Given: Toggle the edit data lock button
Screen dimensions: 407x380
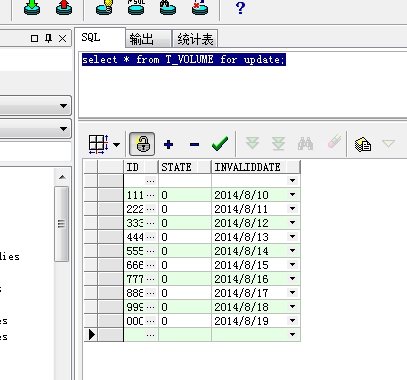Looking at the screenshot, I should point(142,144).
